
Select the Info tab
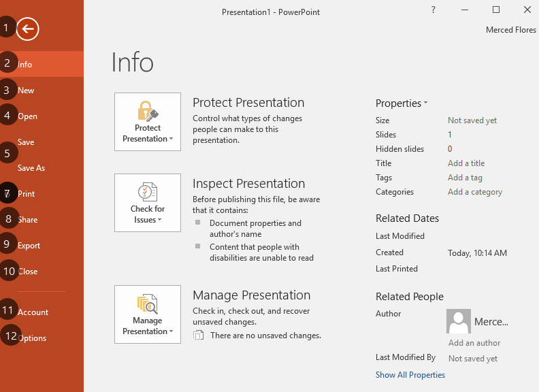pos(42,64)
